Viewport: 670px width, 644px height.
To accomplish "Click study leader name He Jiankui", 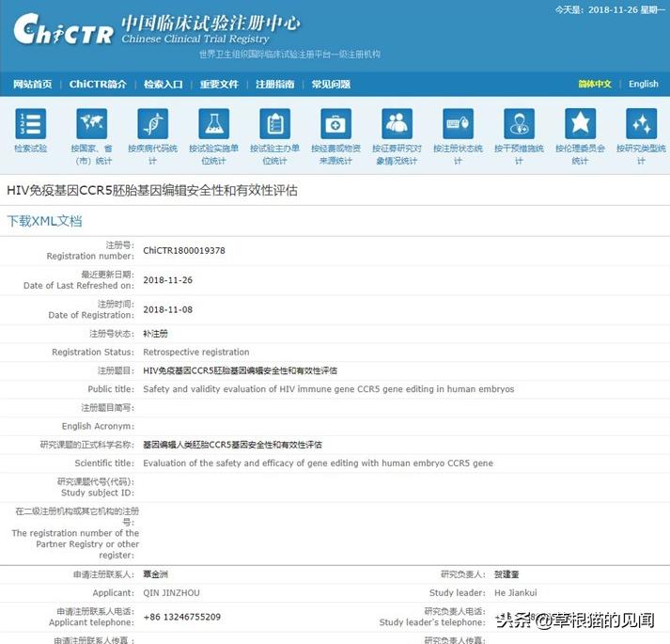I will [516, 592].
